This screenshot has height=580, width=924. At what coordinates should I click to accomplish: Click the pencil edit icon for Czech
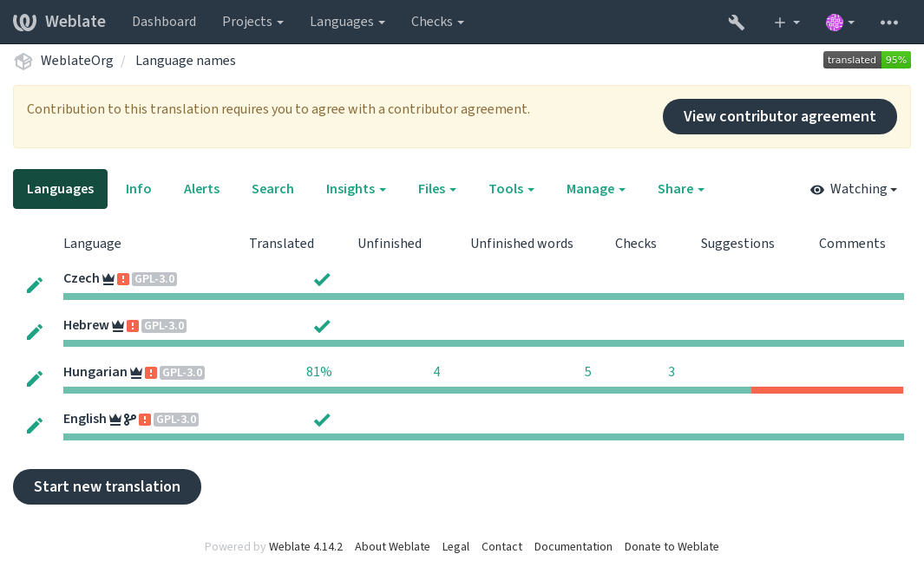pyautogui.click(x=35, y=285)
